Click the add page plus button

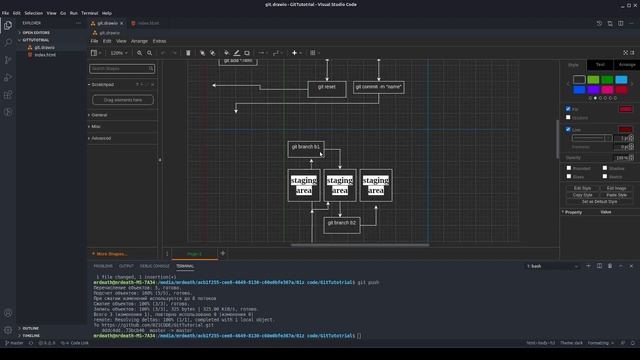click(x=223, y=253)
